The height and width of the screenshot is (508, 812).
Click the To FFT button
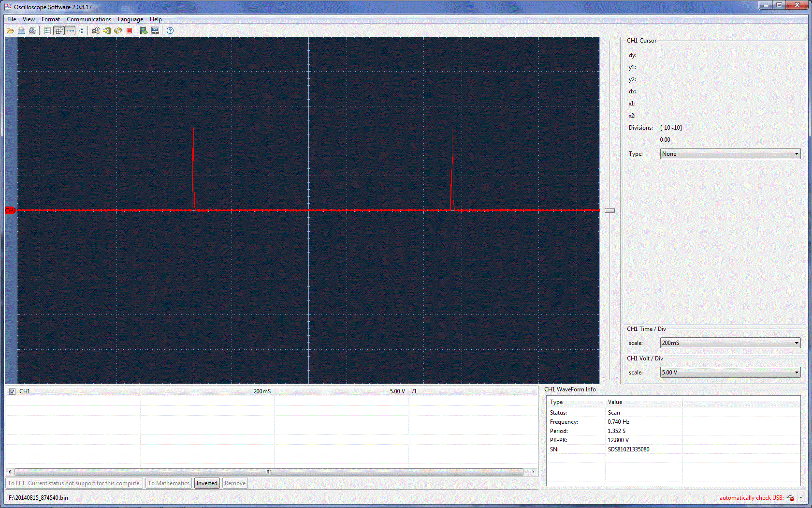(74, 483)
